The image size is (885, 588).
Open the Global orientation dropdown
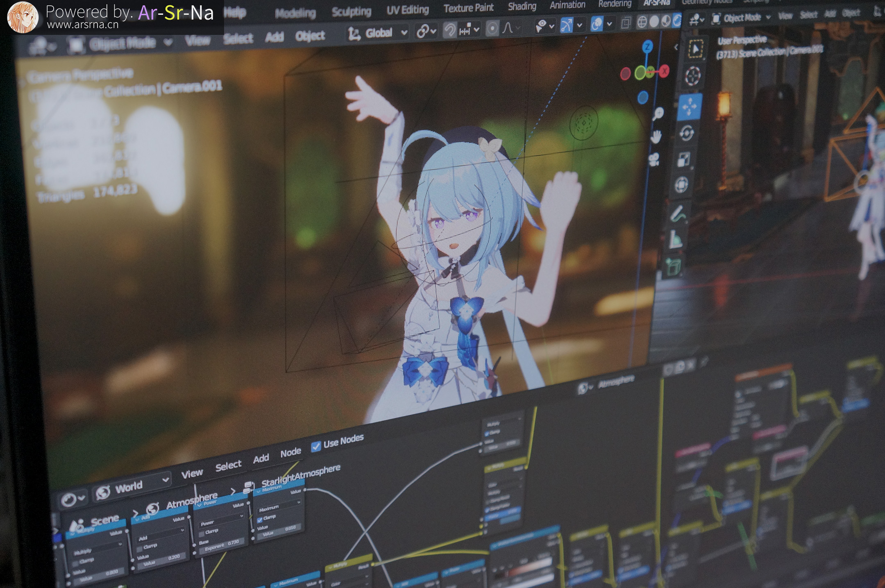point(377,33)
